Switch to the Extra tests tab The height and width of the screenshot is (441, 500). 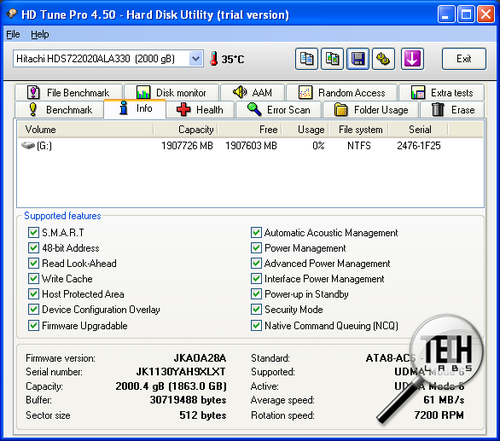point(442,92)
